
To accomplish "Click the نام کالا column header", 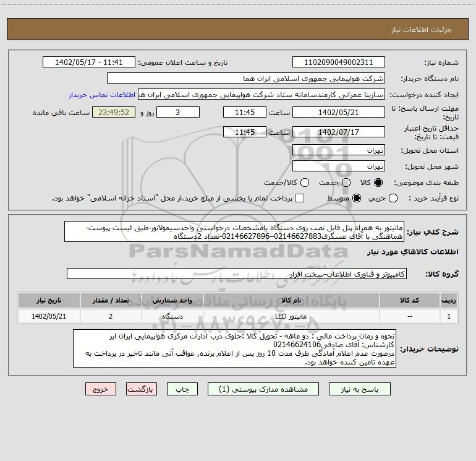I will pyautogui.click(x=291, y=300).
